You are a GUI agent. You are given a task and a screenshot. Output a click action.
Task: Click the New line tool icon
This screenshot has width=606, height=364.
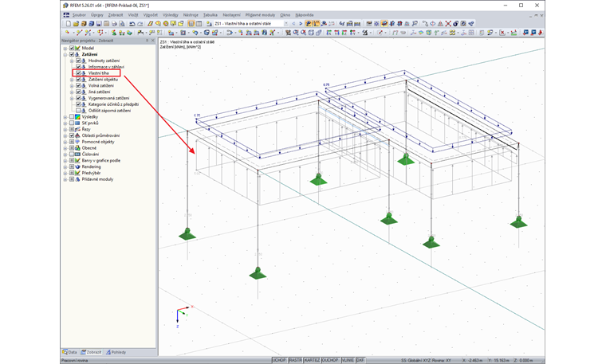[79, 33]
